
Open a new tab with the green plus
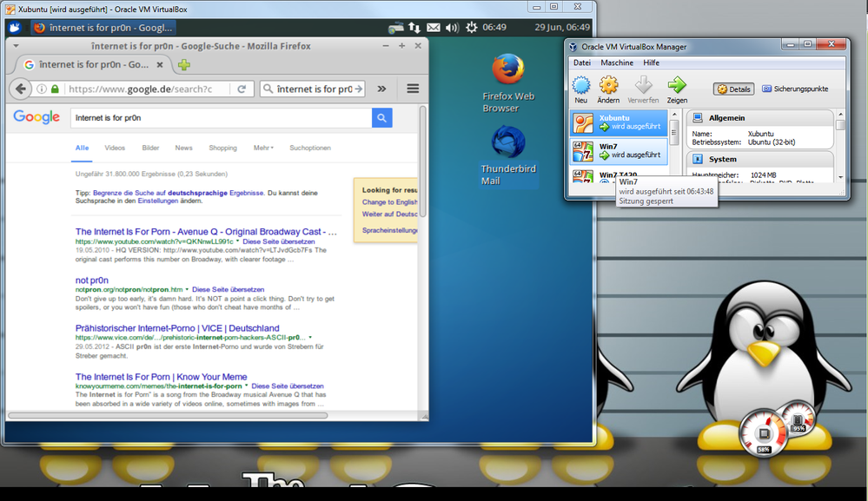184,65
